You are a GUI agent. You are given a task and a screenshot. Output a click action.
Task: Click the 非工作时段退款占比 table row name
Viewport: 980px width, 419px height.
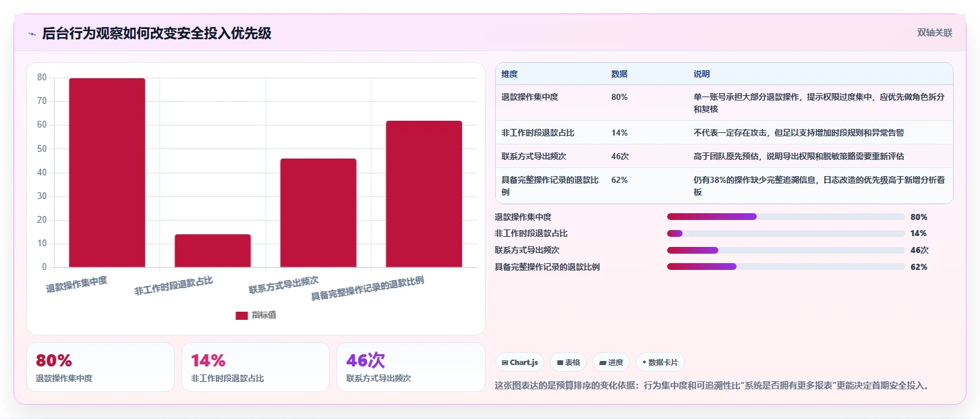point(538,133)
